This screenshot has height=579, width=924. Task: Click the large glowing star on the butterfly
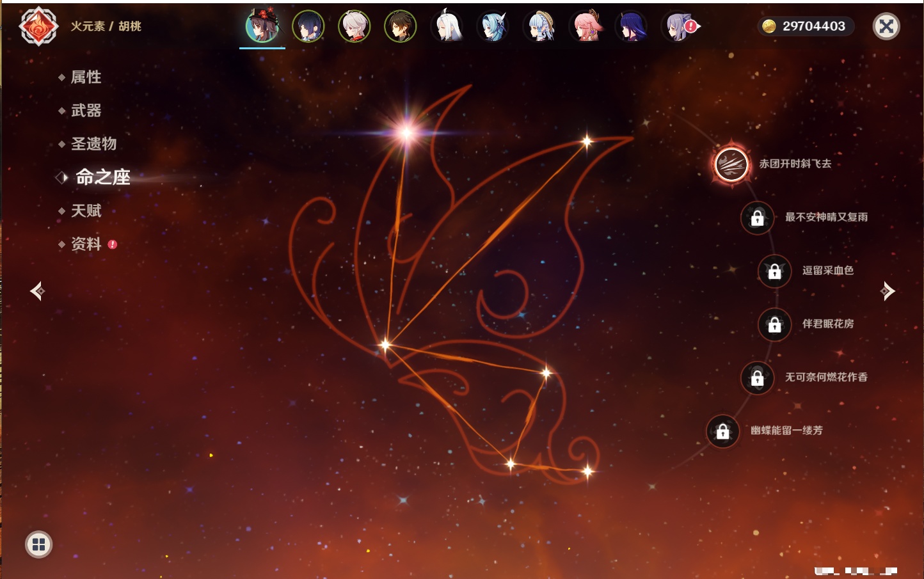point(407,132)
